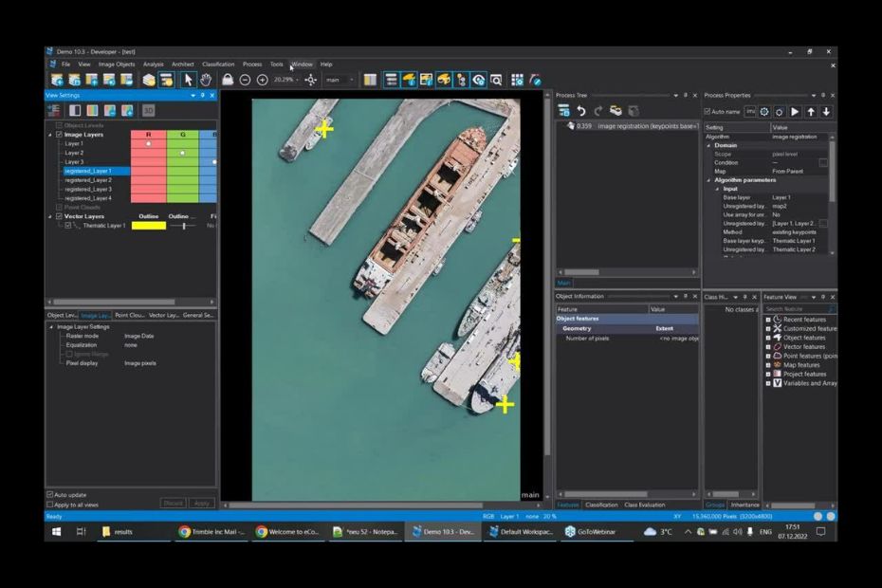This screenshot has height=588, width=882.
Task: Click the first Process Tree toolbar icon
Action: 563,111
